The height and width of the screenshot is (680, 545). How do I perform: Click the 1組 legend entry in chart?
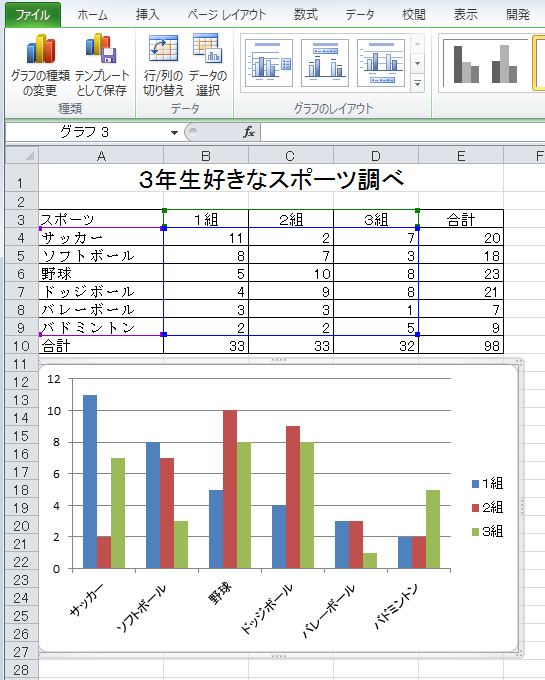tap(487, 483)
